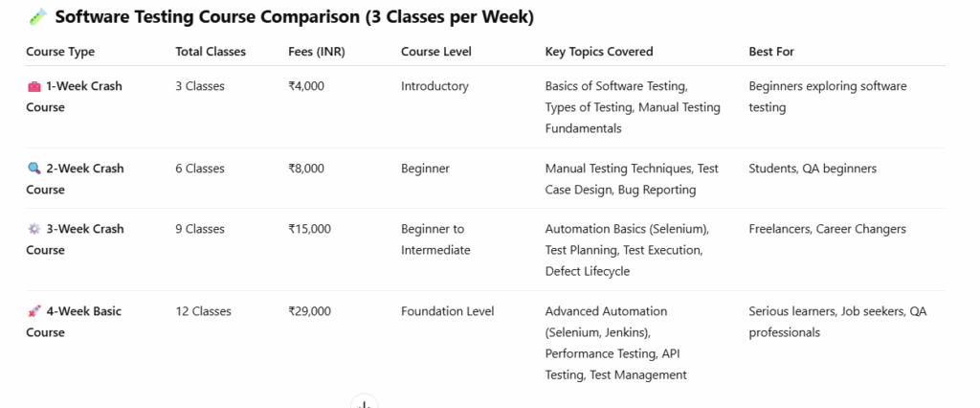Select the Key Topics Covered column header

(x=601, y=52)
